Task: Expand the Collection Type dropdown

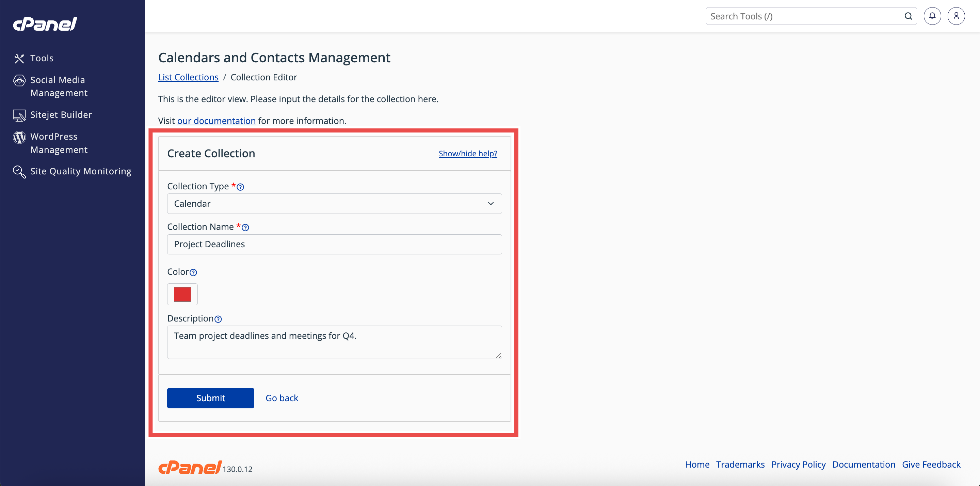Action: point(334,204)
